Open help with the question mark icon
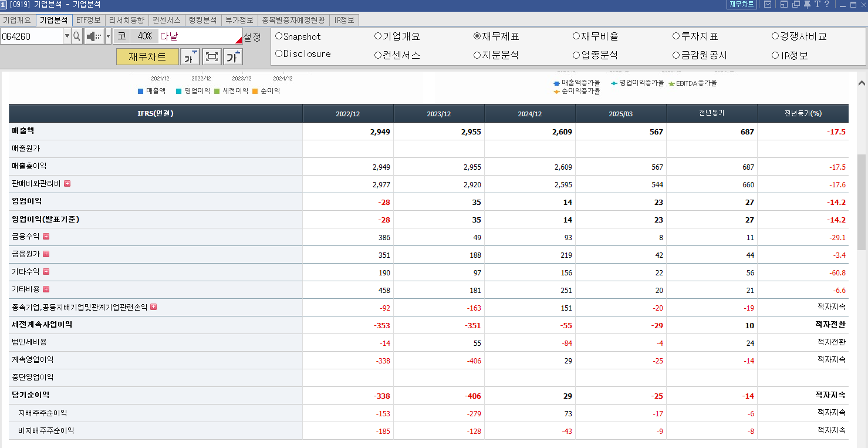868x448 pixels. (x=827, y=5)
